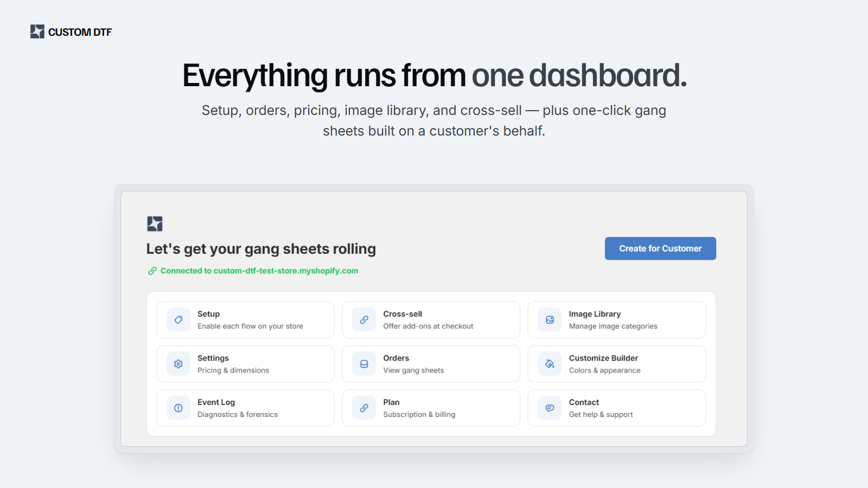Click the green link icon beside Connected to

(152, 271)
